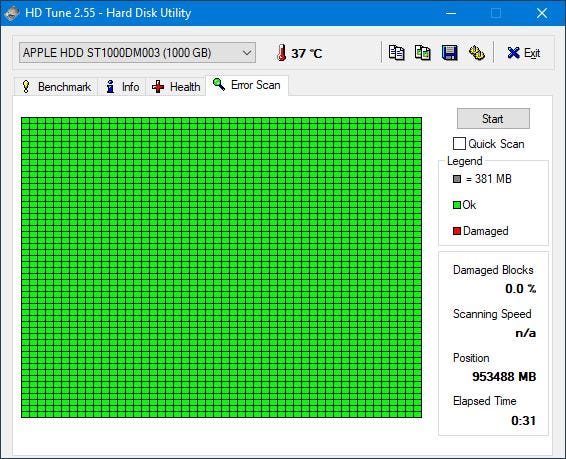Enable the Quick Scan checkbox
The image size is (566, 459).
(x=459, y=144)
